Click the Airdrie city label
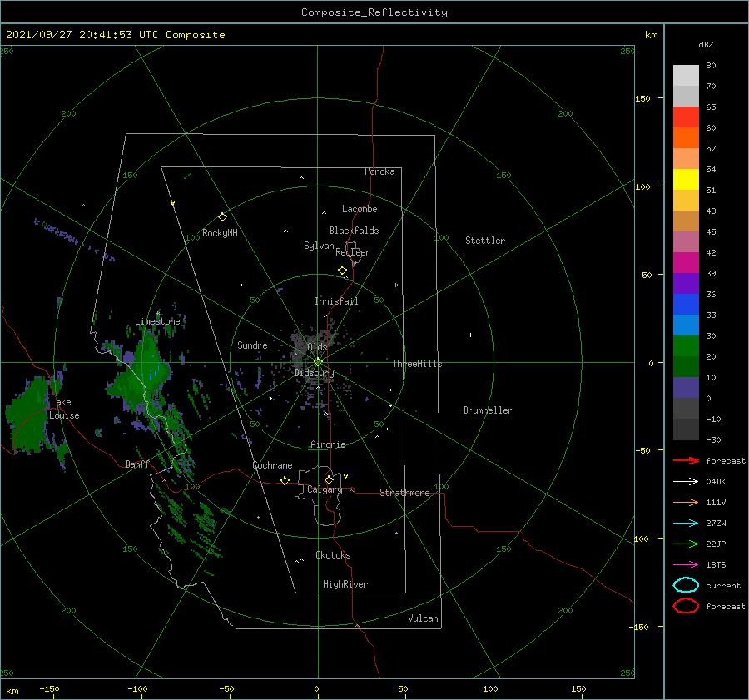749x700 pixels. tap(328, 444)
